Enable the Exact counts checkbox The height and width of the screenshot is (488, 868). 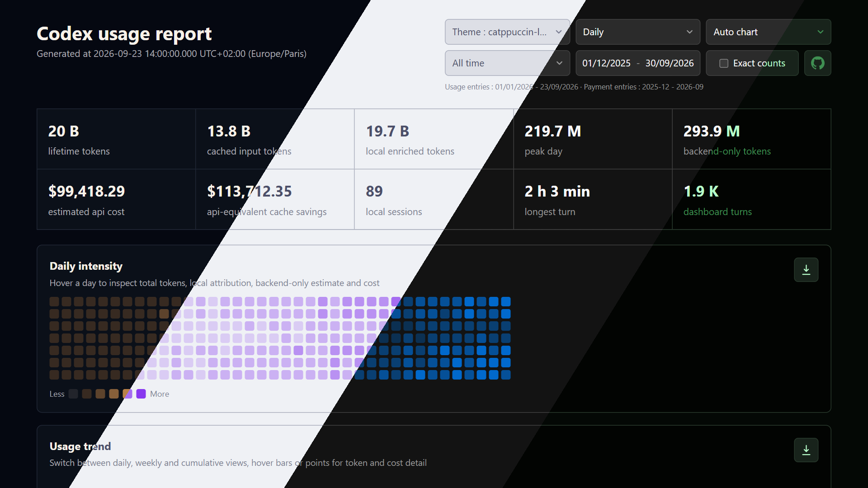coord(724,63)
